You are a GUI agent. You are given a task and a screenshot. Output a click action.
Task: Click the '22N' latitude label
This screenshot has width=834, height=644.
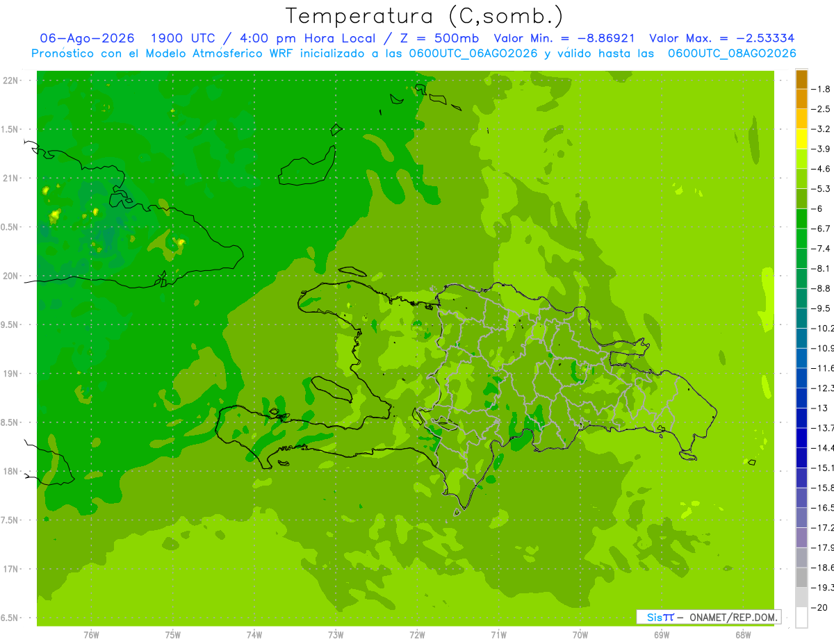pos(10,81)
